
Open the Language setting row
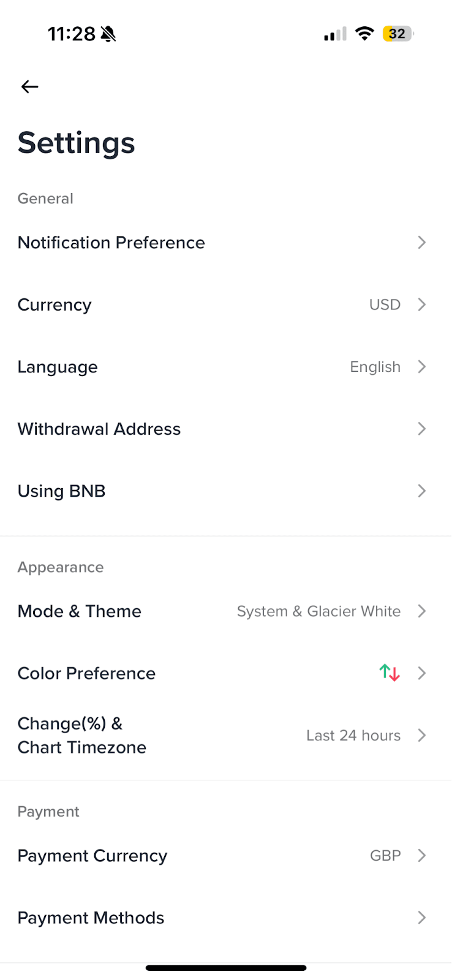point(226,367)
